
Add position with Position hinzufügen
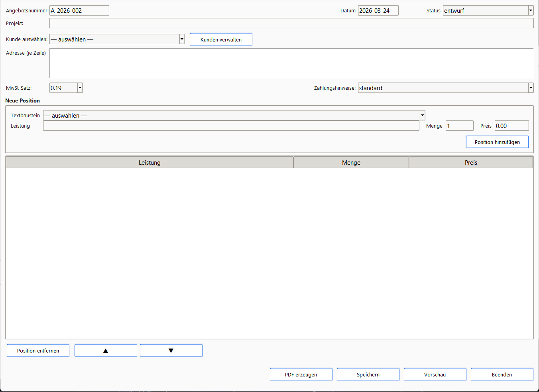497,142
